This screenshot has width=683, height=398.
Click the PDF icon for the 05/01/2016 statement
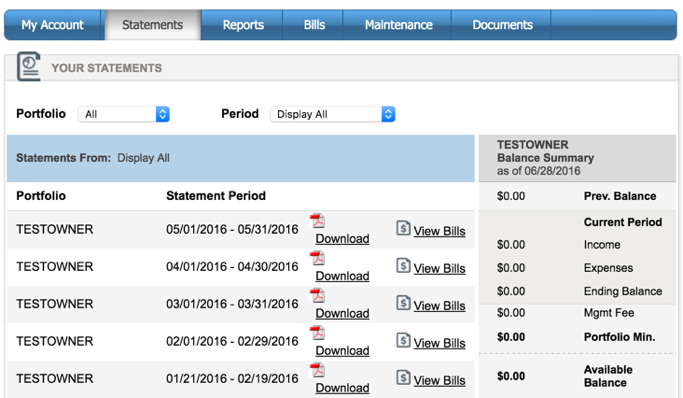pos(317,221)
